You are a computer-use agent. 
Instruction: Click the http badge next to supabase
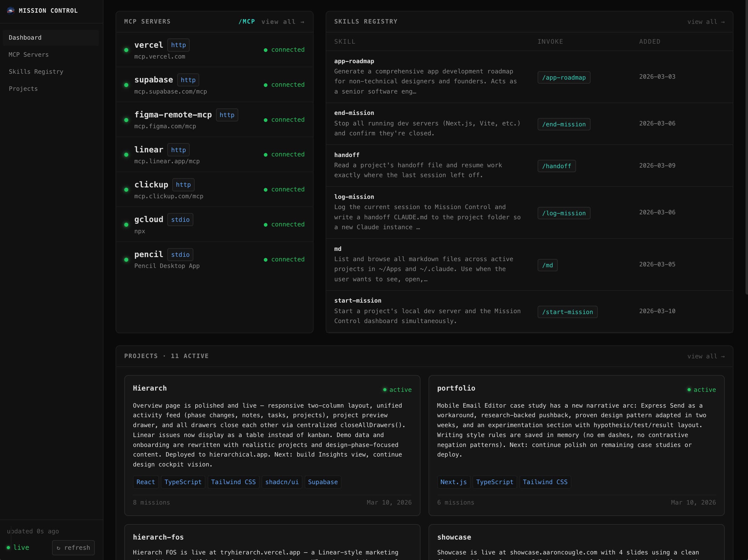coord(188,80)
